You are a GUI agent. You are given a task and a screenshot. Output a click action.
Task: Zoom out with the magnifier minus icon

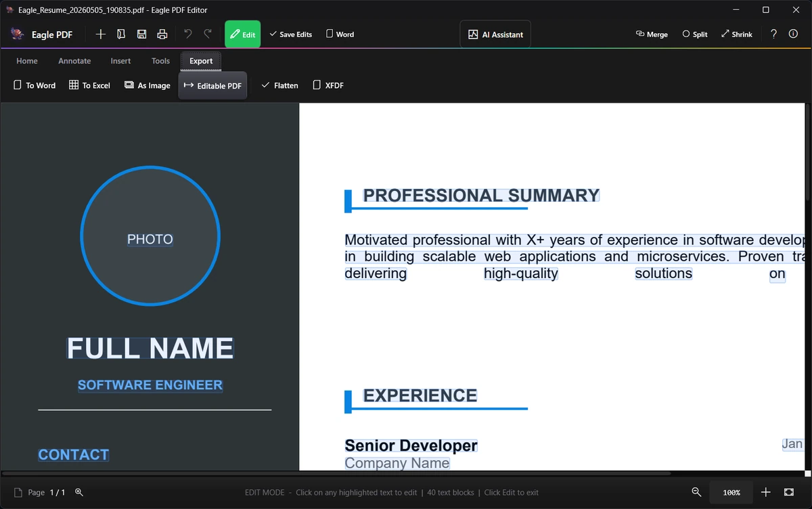(x=696, y=492)
